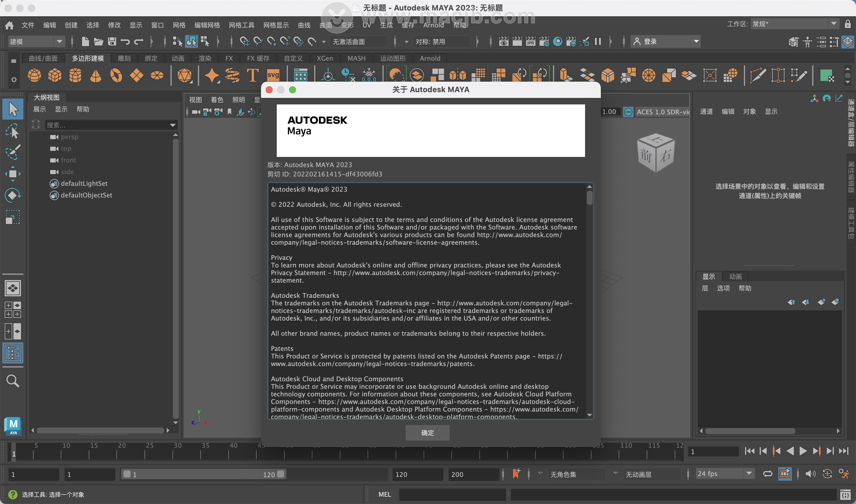Click the 确定 button in About dialog
The image size is (856, 504).
[427, 433]
